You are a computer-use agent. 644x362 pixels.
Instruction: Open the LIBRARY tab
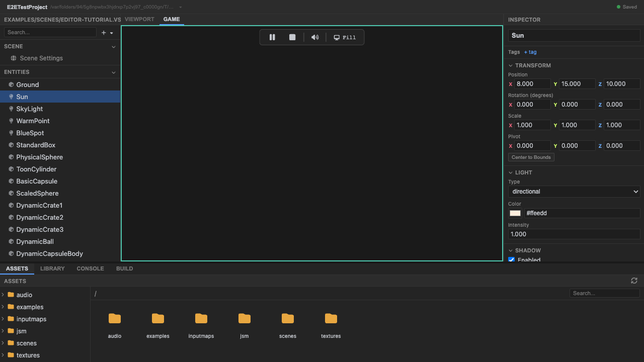(52, 268)
